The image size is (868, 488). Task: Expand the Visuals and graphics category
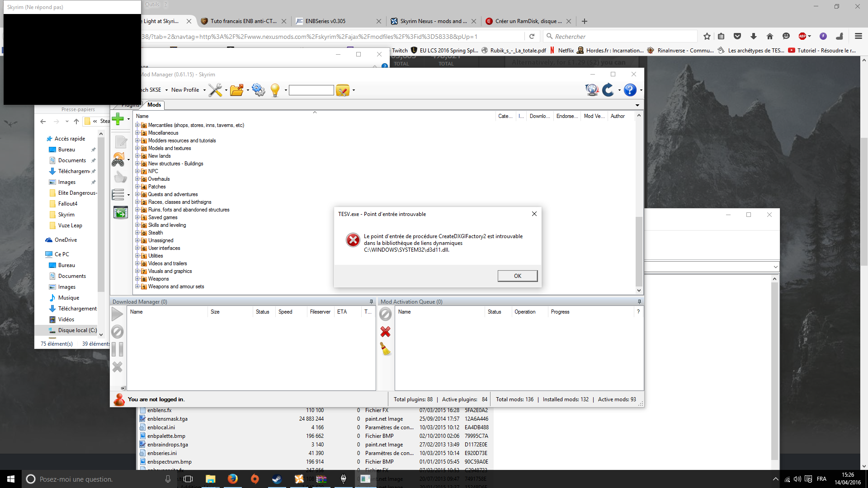point(137,271)
